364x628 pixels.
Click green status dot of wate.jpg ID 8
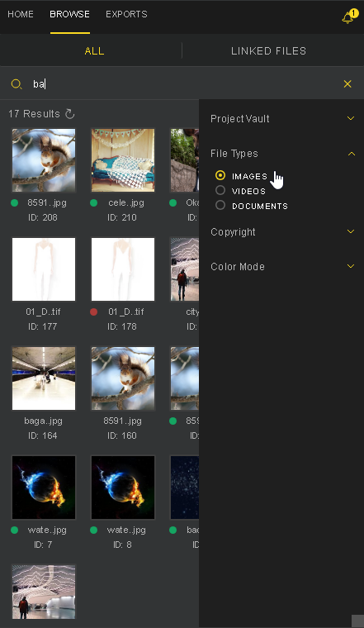point(93,530)
